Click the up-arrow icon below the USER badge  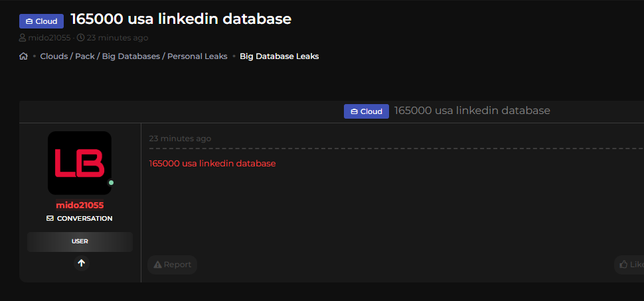tap(81, 263)
